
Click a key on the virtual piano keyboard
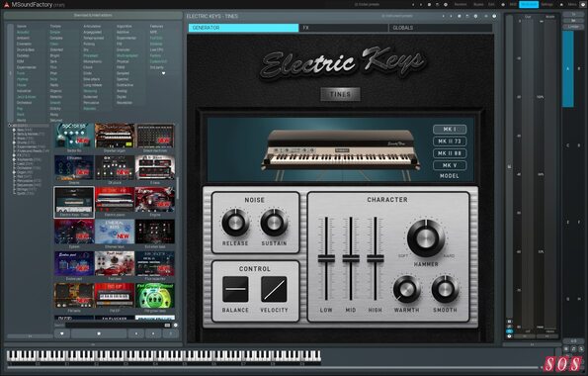click(x=163, y=356)
